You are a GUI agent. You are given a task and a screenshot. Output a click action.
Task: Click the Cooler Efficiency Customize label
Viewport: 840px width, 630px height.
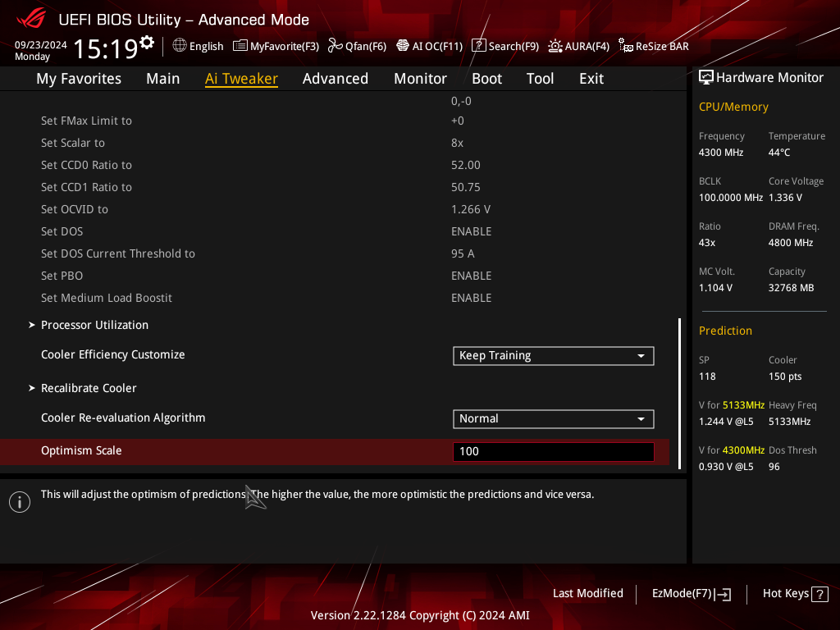(113, 354)
